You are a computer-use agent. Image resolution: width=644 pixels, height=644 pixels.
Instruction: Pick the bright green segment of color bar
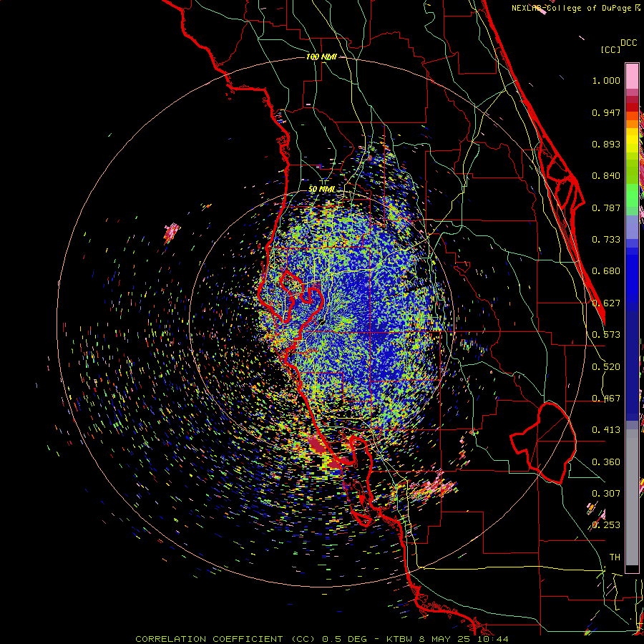[632, 194]
